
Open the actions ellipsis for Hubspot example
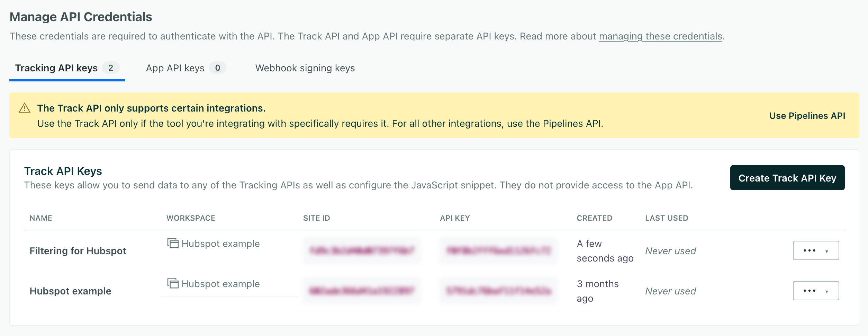pyautogui.click(x=810, y=291)
